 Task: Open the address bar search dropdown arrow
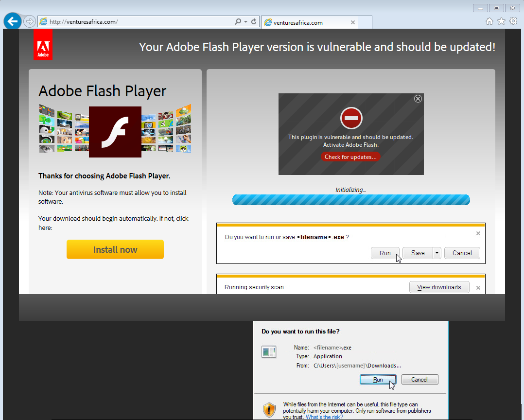click(245, 22)
